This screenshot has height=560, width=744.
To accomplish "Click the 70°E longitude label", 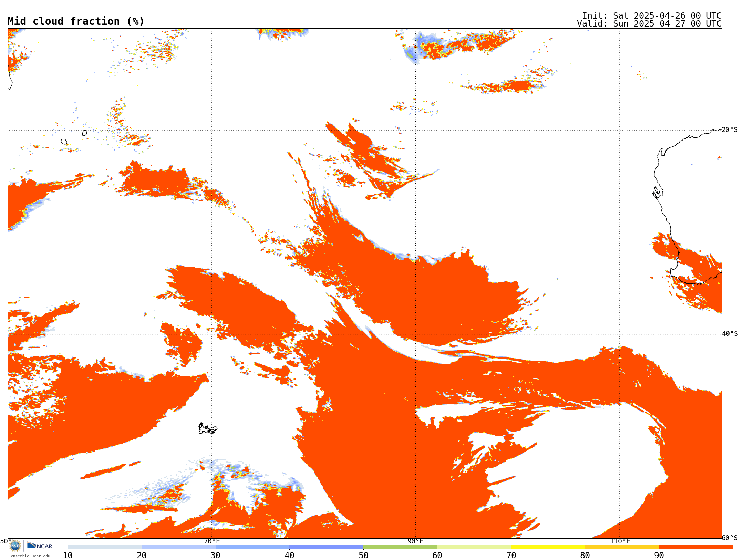I will click(212, 541).
